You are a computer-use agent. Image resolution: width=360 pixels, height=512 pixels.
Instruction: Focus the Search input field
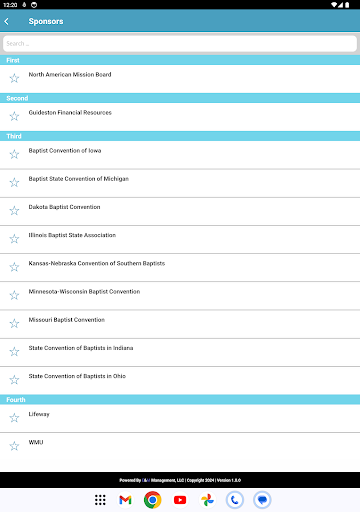pyautogui.click(x=180, y=44)
